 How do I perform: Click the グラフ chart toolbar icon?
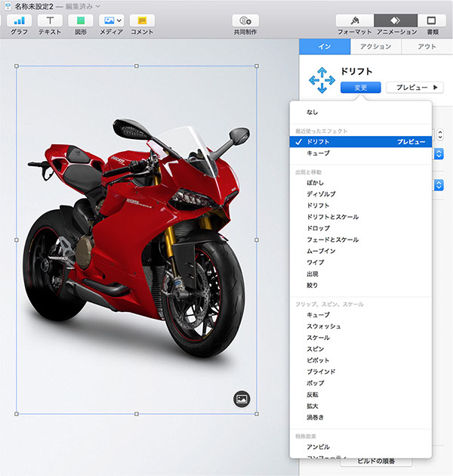[x=20, y=20]
